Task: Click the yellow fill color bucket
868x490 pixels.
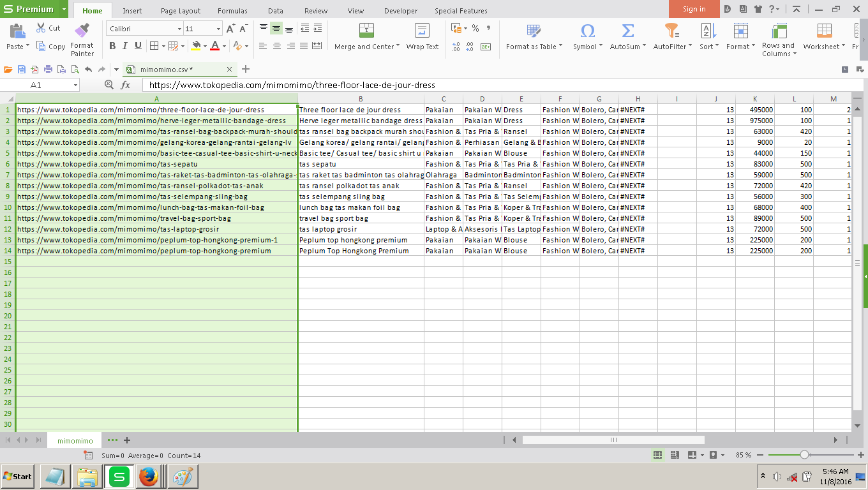Action: (x=196, y=46)
